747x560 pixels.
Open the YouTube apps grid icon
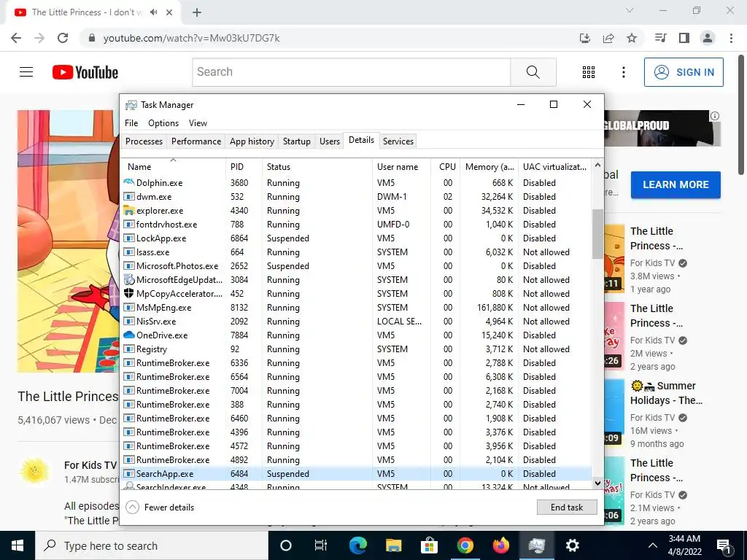coord(589,72)
